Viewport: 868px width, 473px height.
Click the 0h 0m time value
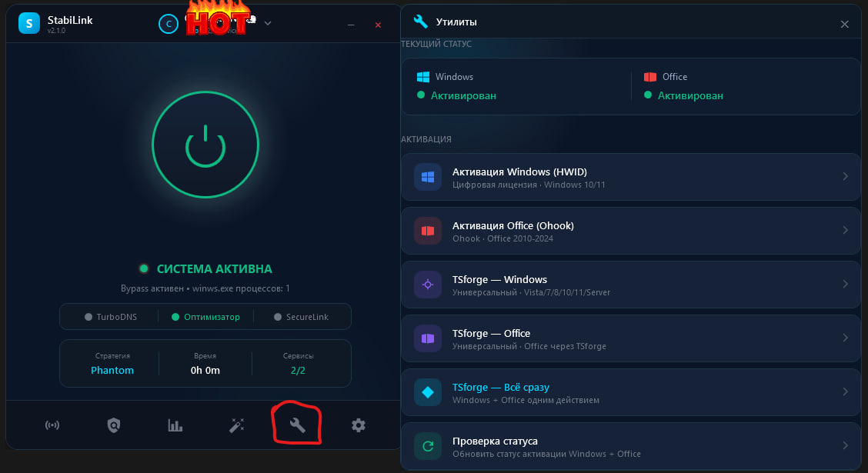pos(205,370)
